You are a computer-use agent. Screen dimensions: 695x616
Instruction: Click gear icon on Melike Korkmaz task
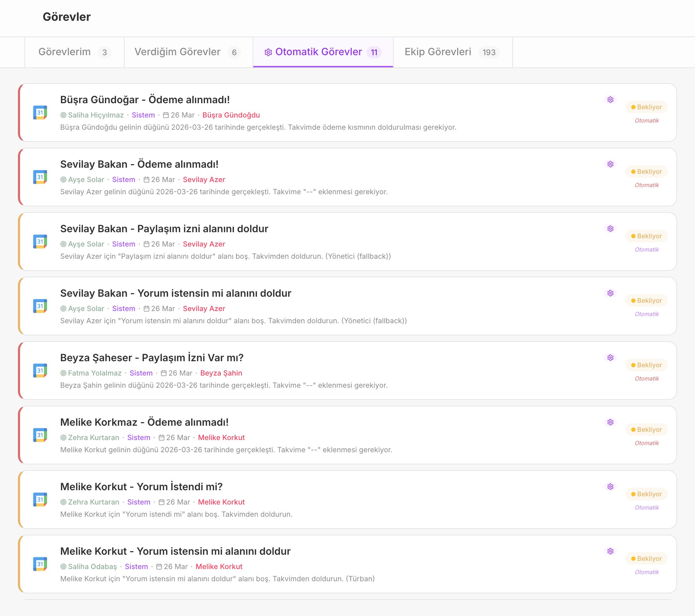610,422
